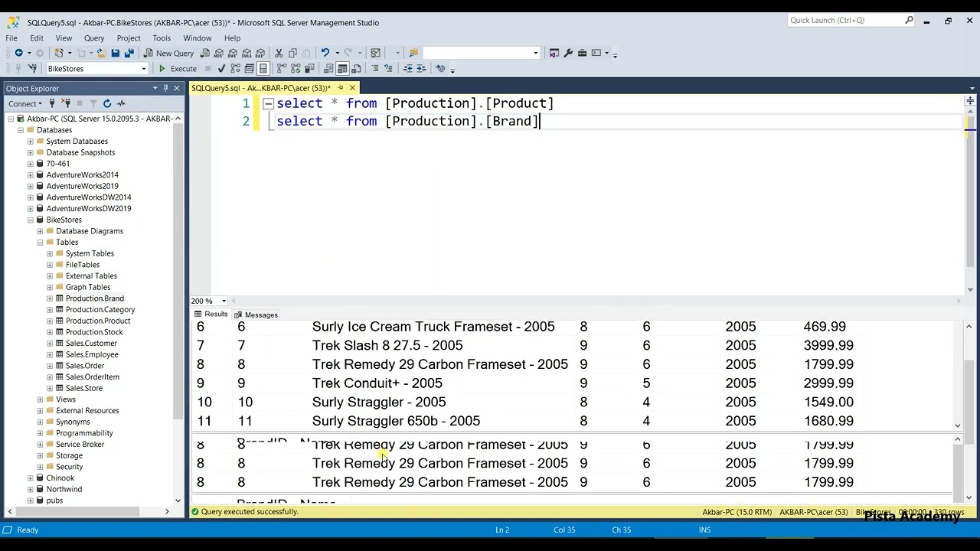Click the Cut scissors icon
The width and height of the screenshot is (980, 551).
point(279,53)
